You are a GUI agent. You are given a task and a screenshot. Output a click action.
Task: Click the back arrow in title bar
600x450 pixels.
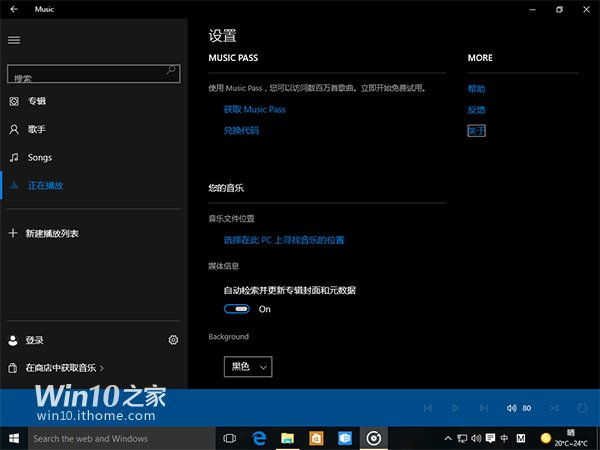[x=14, y=9]
